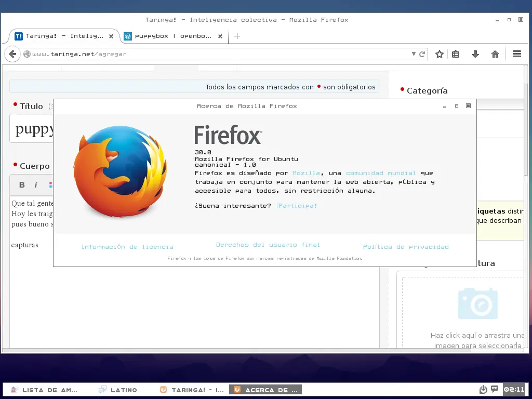Open the bookmarks list icon
The height and width of the screenshot is (399, 532).
click(456, 54)
